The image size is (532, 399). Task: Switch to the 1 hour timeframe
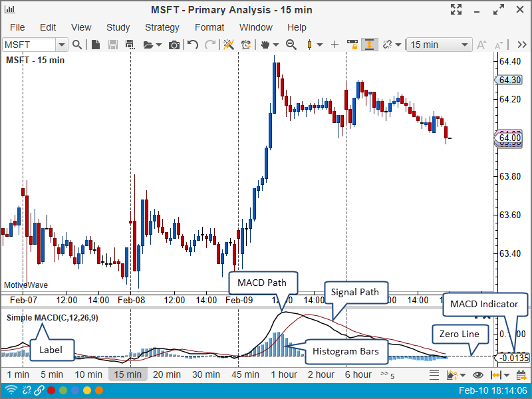(x=284, y=374)
